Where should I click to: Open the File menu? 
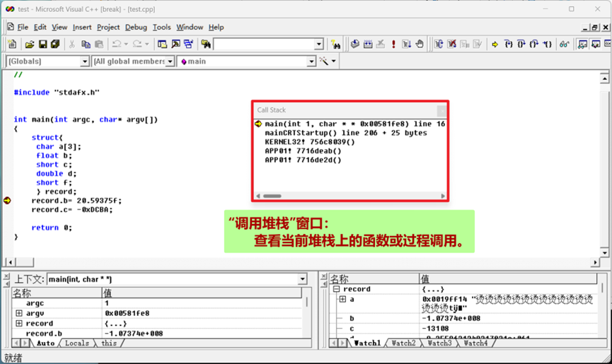point(23,28)
